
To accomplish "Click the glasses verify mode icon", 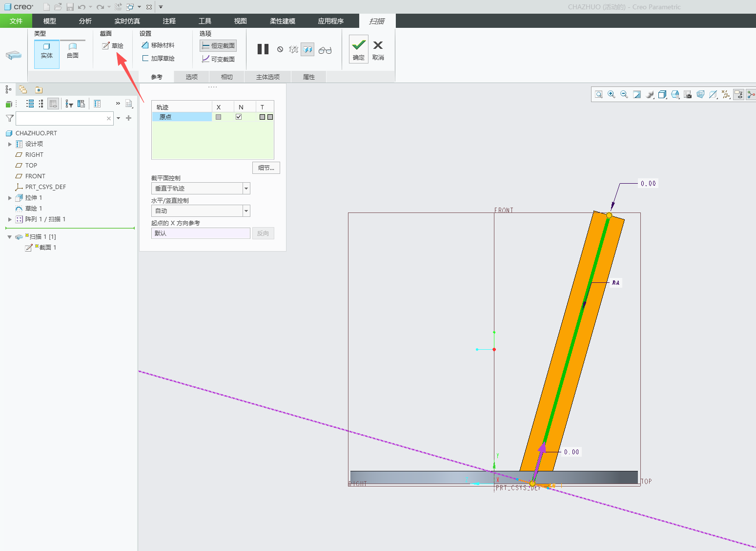I will [325, 50].
